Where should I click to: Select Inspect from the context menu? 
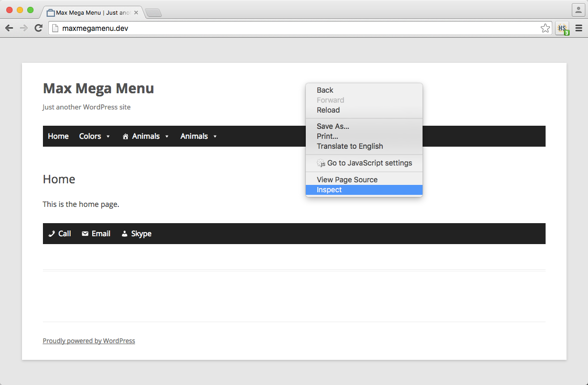pyautogui.click(x=329, y=190)
